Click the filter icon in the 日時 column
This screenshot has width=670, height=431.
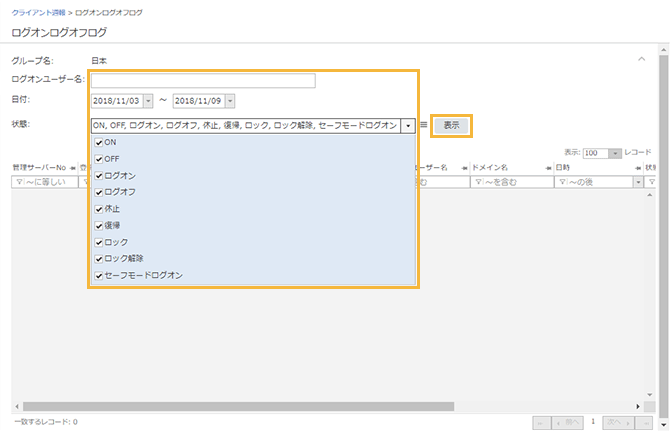tap(561, 182)
